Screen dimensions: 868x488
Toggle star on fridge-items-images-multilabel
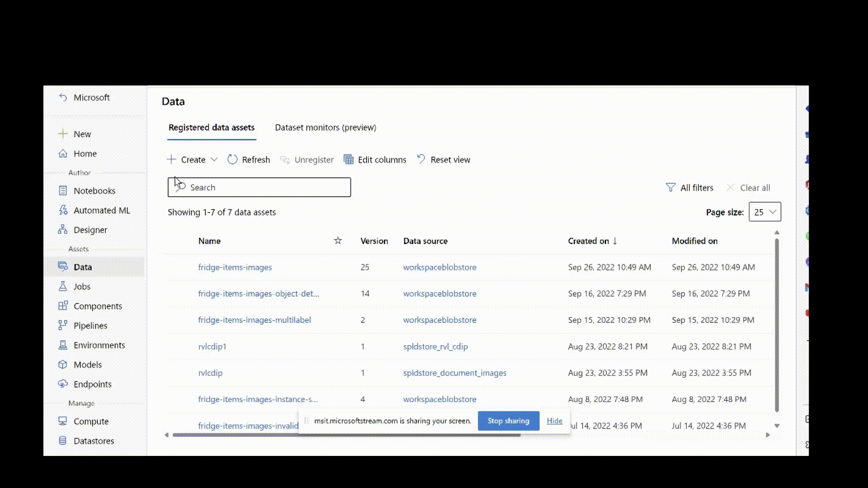(x=338, y=320)
